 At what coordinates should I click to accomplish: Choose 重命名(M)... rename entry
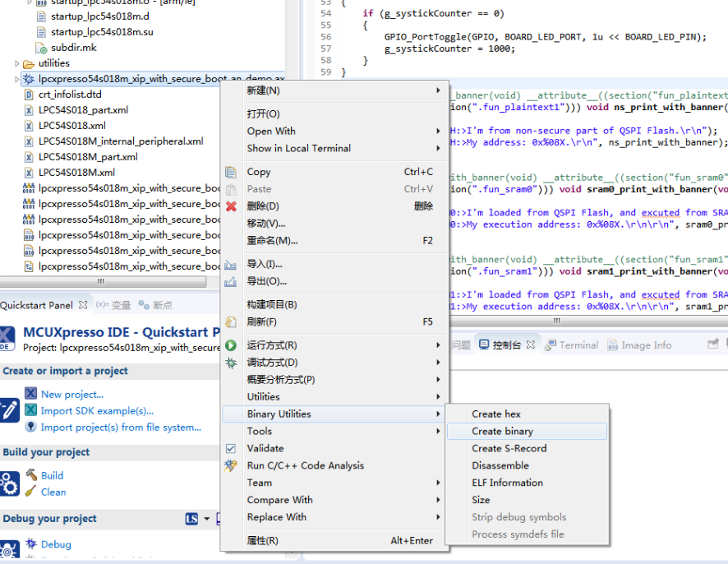pos(343,241)
